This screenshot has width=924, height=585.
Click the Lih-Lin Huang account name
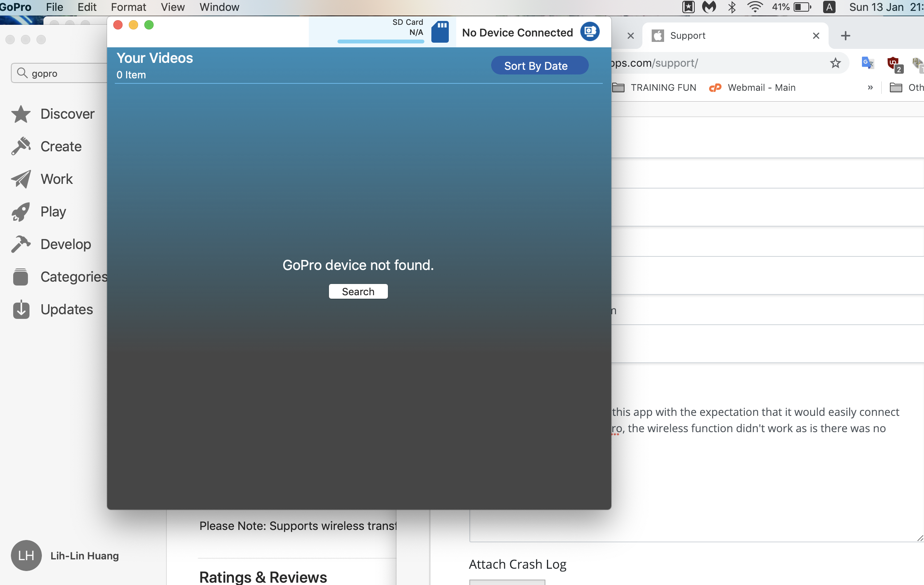click(x=85, y=556)
